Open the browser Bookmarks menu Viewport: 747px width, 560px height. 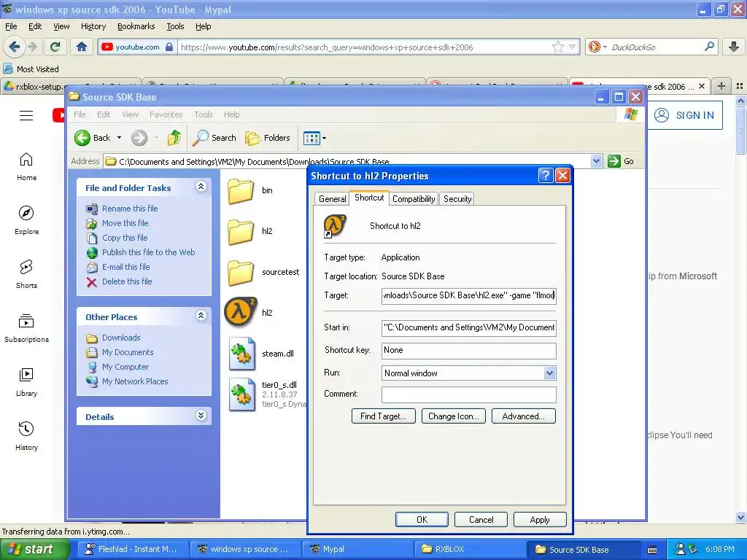click(x=136, y=26)
